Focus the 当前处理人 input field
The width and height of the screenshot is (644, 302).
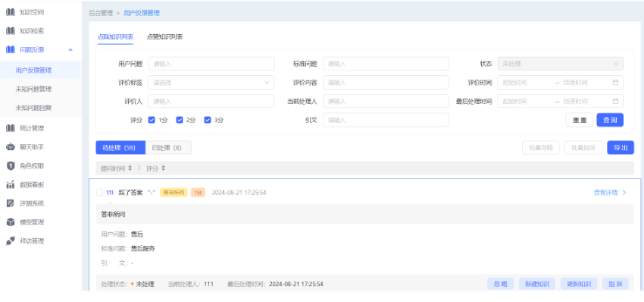[386, 101]
